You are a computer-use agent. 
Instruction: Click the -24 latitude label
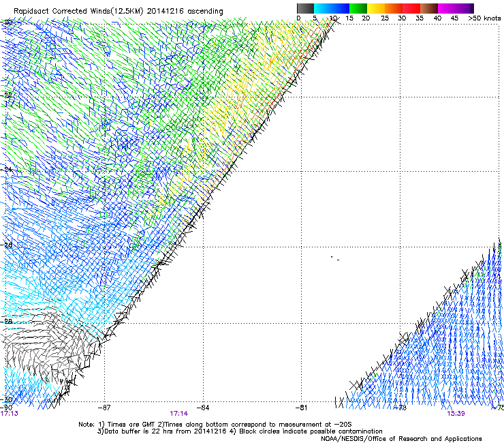click(x=6, y=170)
